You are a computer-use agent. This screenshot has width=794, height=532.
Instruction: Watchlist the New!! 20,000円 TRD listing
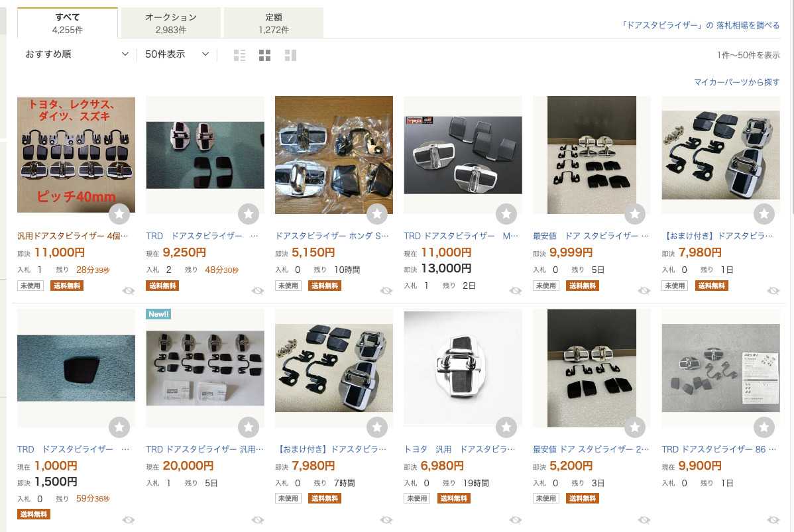coord(249,427)
